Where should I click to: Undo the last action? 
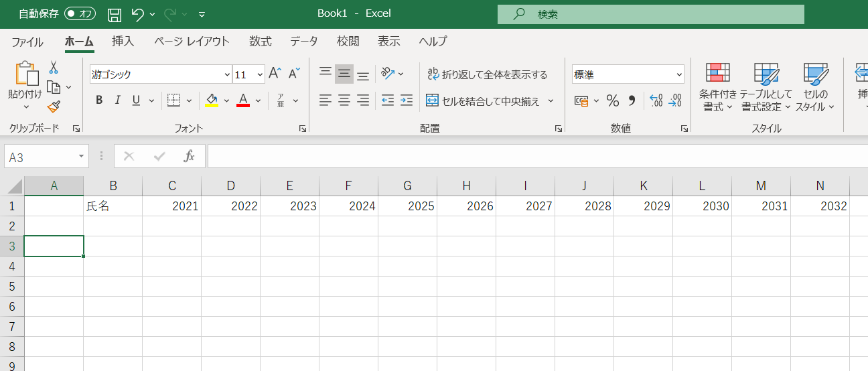coord(137,13)
